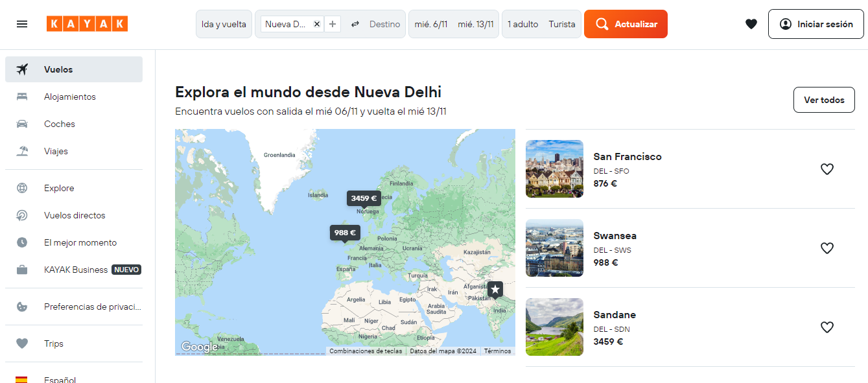
Task: Click the car icon beside Coches
Action: coord(22,124)
